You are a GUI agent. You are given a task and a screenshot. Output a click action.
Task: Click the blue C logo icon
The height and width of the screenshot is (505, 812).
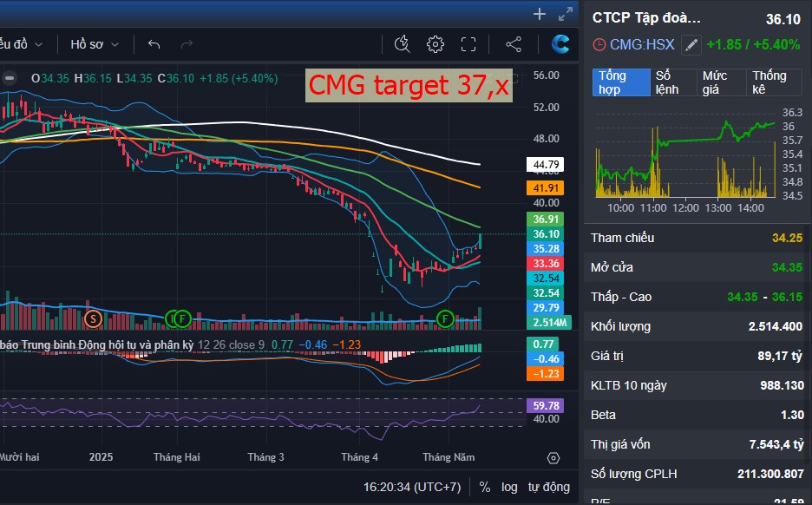(x=560, y=44)
